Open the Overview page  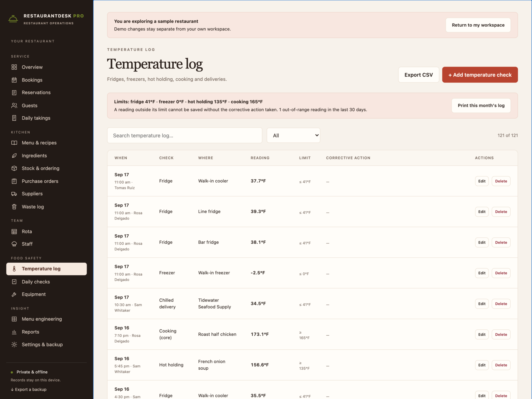[47, 67]
